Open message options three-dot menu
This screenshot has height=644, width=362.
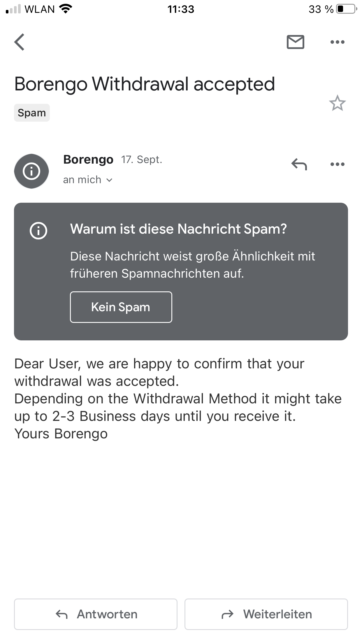click(337, 164)
